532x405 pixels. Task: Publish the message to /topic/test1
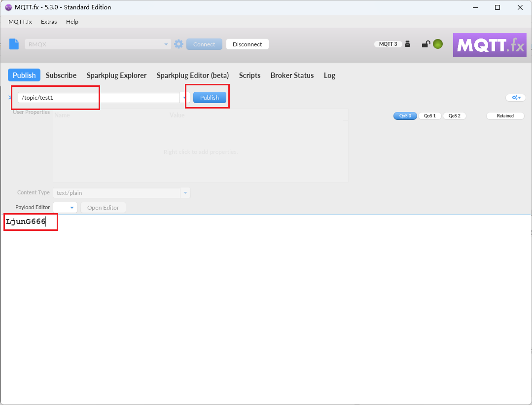[x=210, y=98]
